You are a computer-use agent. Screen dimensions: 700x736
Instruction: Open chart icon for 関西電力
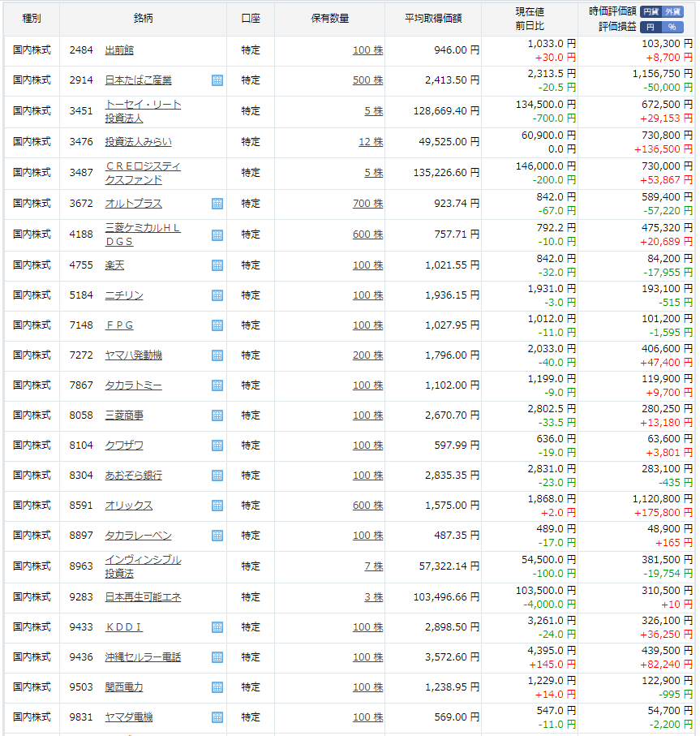click(x=217, y=687)
